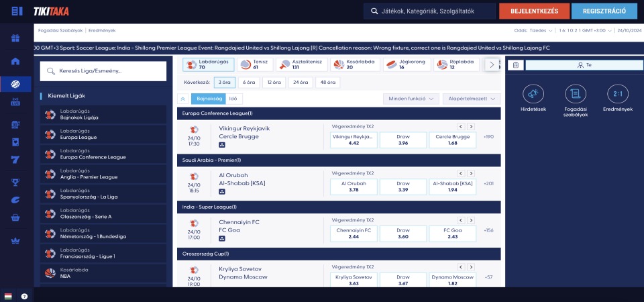Open the Alapértelmezett dropdown
This screenshot has height=302, width=644.
[x=472, y=99]
